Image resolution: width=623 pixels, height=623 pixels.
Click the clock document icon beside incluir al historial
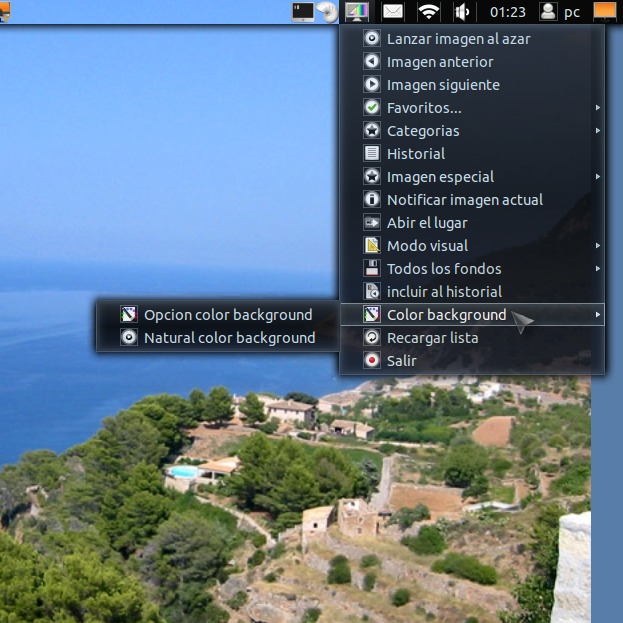372,292
